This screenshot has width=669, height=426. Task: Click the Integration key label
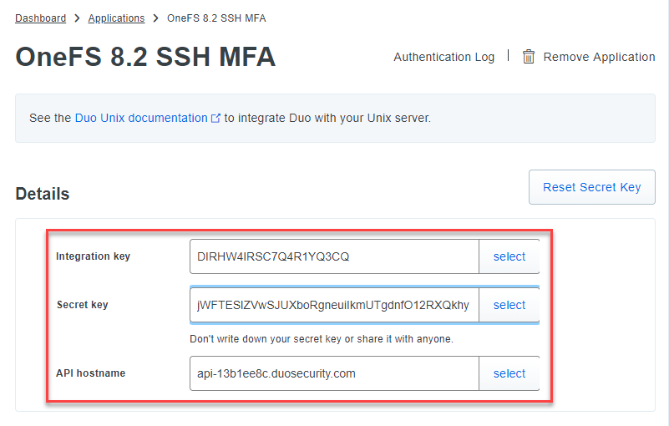(93, 257)
